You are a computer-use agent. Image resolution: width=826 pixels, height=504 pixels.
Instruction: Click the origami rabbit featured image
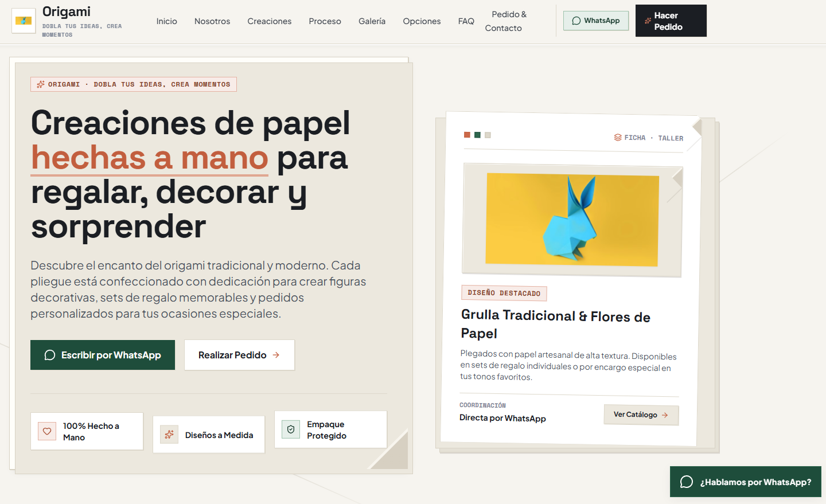[x=572, y=220]
